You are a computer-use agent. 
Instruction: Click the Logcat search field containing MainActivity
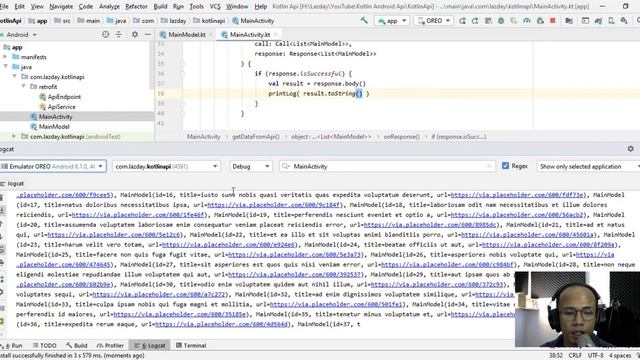387,166
